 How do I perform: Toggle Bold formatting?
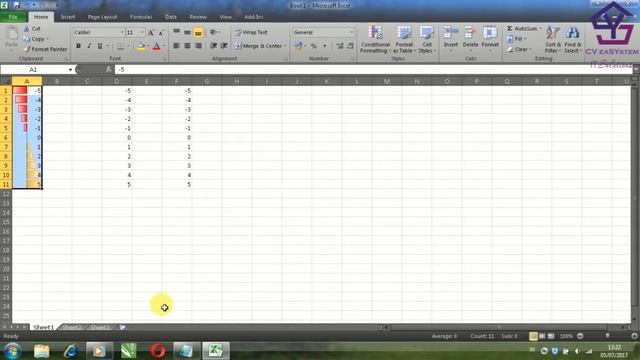[x=78, y=46]
